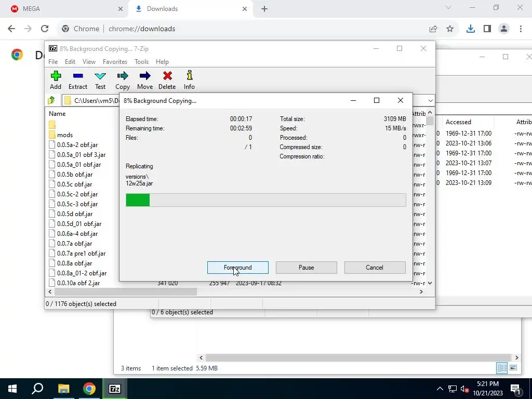Open the File menu in 7-Zip

53,62
